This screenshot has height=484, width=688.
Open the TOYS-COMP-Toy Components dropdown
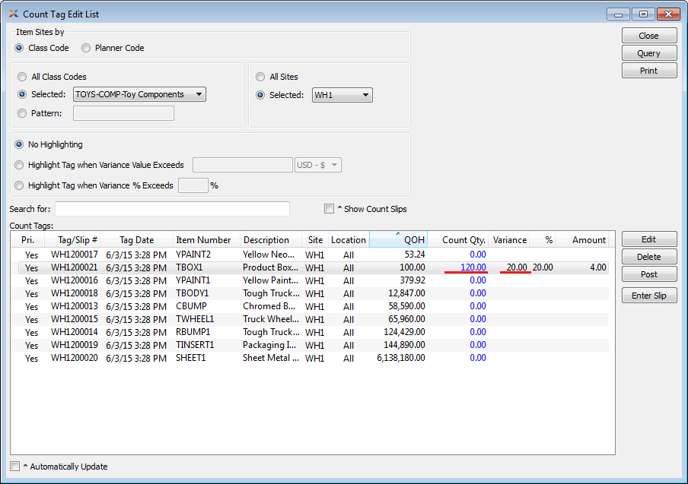[x=139, y=95]
